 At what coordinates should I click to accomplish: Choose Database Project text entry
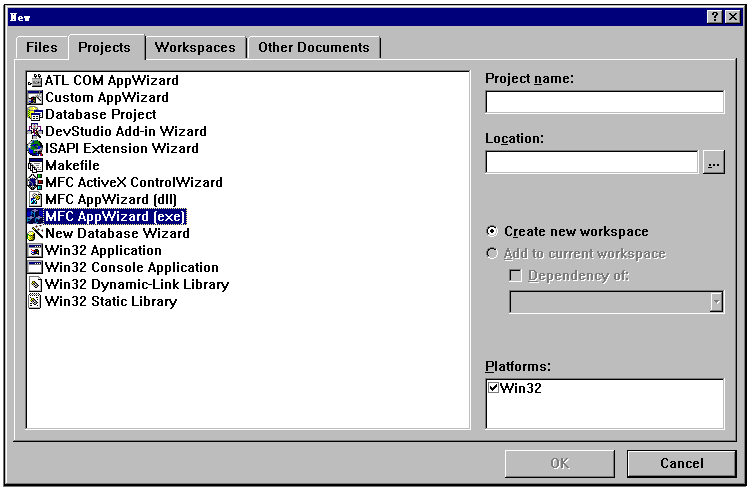tap(101, 114)
